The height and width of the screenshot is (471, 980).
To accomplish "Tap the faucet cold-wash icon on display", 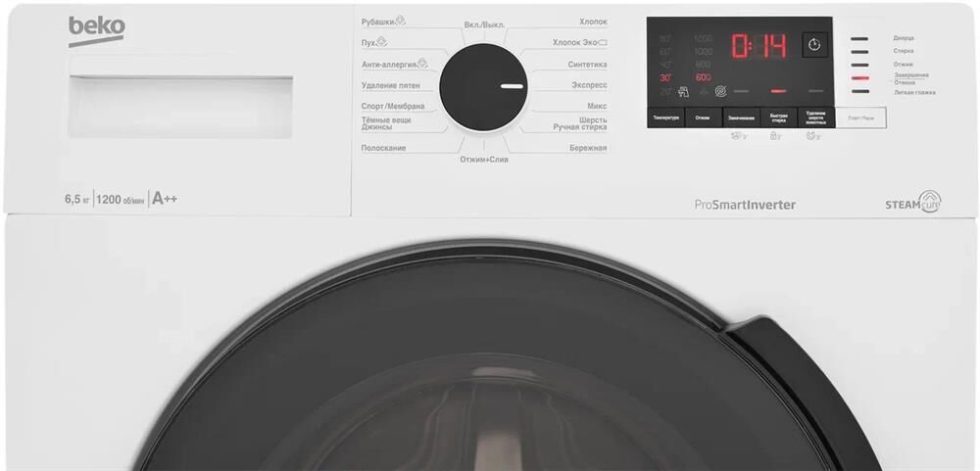I will click(x=683, y=91).
